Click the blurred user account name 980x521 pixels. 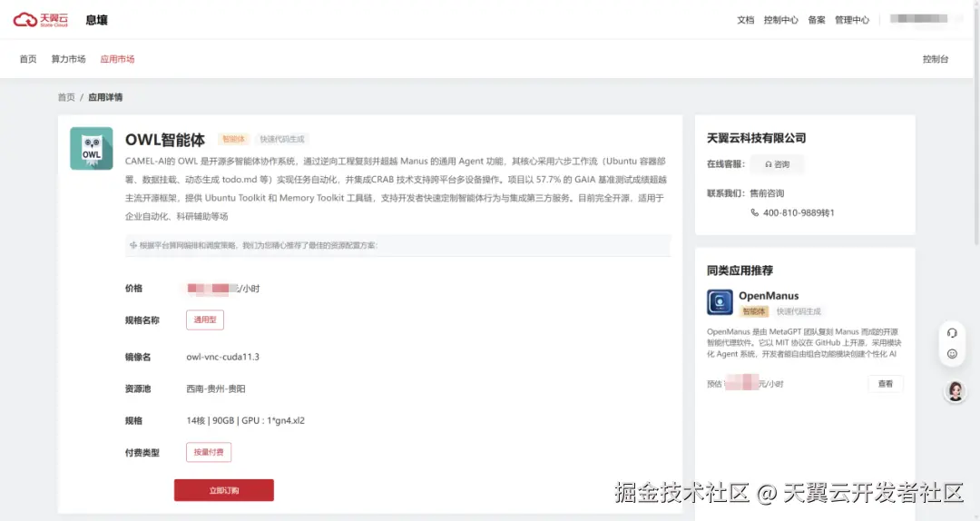(x=918, y=19)
